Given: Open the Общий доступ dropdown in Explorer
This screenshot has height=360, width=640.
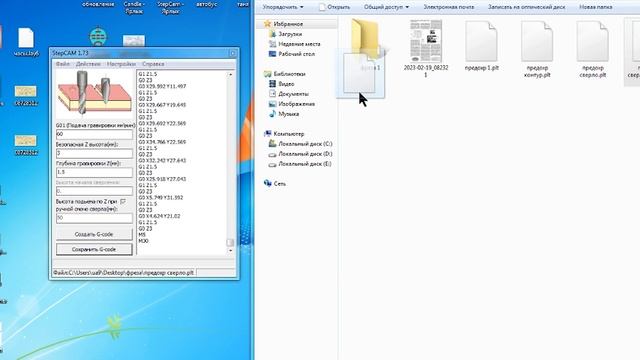Looking at the screenshot, I should [386, 7].
